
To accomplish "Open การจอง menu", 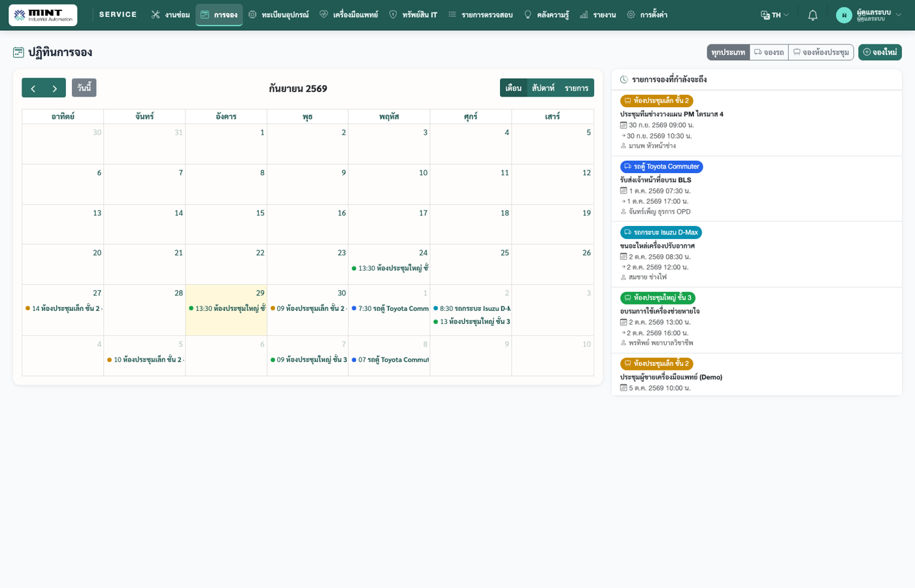I will [x=219, y=15].
